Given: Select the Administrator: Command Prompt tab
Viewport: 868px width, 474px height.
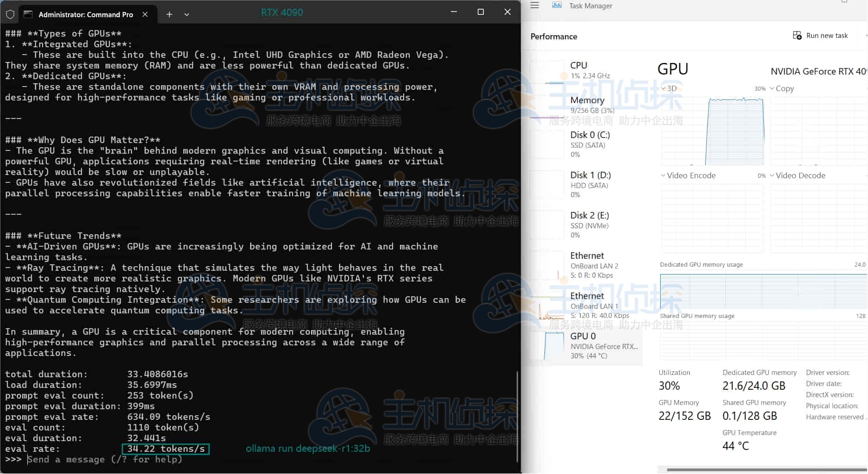Looking at the screenshot, I should (x=86, y=14).
